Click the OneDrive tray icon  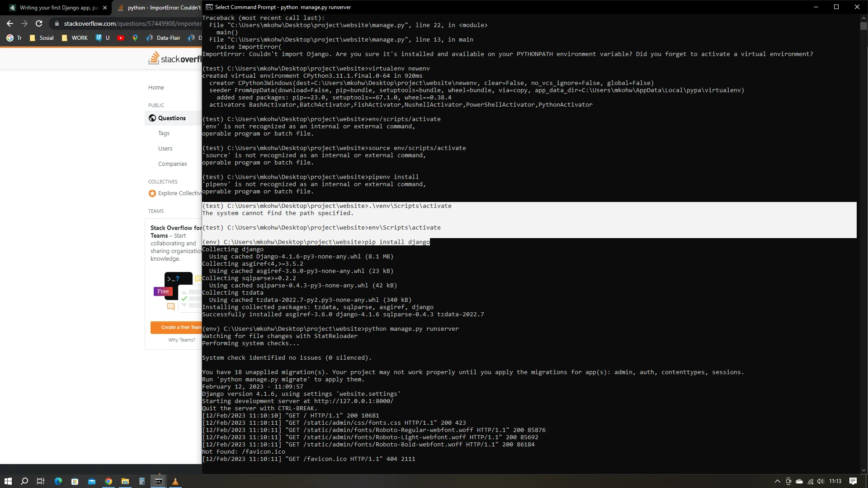tap(799, 481)
